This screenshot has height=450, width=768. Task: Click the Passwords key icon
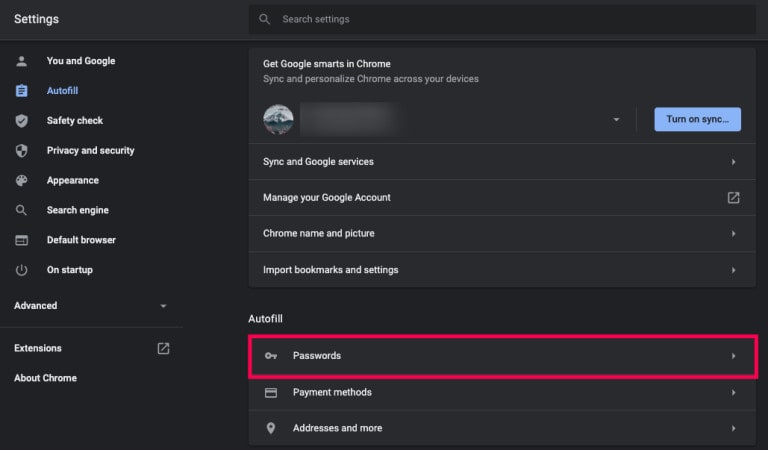[270, 356]
